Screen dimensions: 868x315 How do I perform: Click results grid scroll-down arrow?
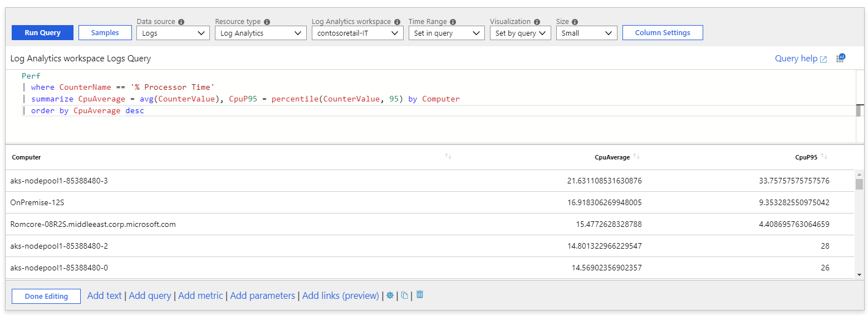pyautogui.click(x=859, y=274)
